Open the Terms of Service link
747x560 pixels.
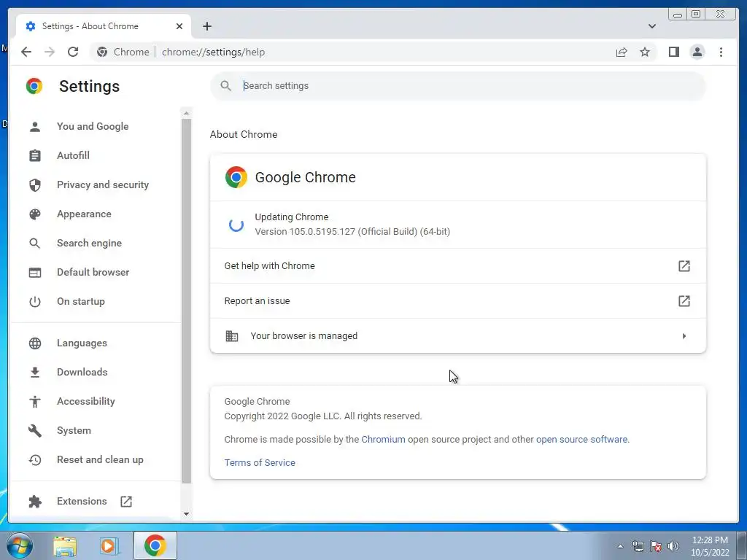click(x=260, y=462)
